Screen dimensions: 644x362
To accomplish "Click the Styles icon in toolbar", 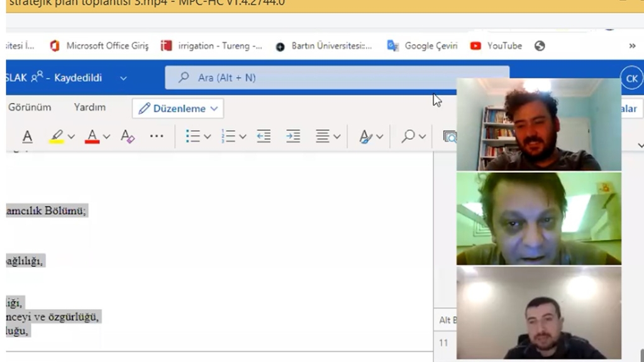I will 365,136.
